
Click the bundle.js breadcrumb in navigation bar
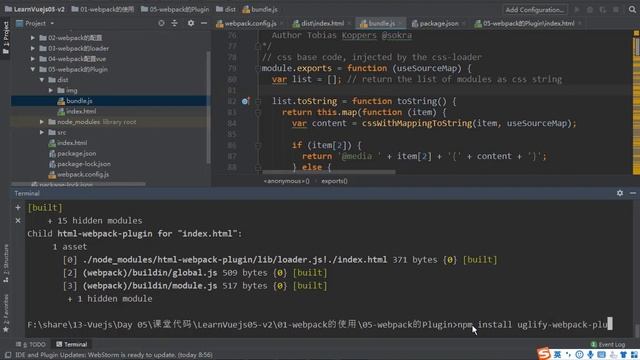click(x=260, y=9)
